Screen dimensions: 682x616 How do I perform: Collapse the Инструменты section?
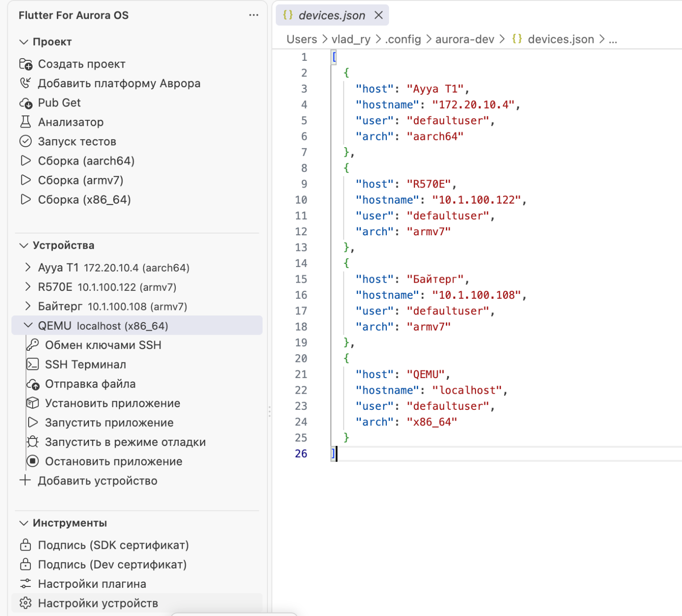pyautogui.click(x=24, y=523)
